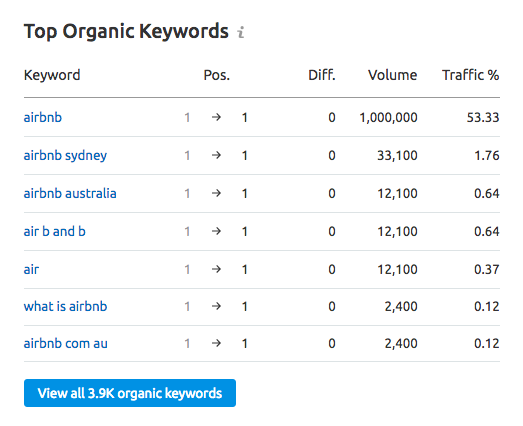The height and width of the screenshot is (426, 523).
Task: Open the 'airbnb com au' keyword link
Action: point(66,344)
